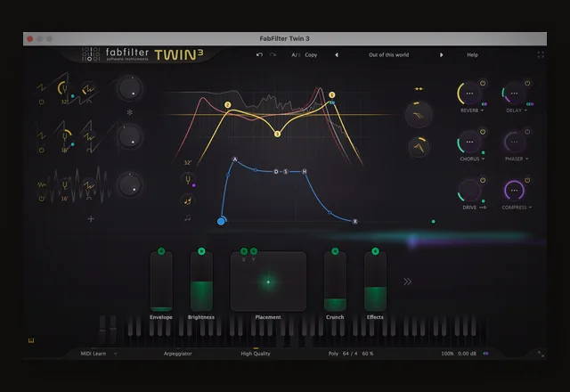Click the upper filter shape knob
This screenshot has width=570, height=392.
coord(419,115)
